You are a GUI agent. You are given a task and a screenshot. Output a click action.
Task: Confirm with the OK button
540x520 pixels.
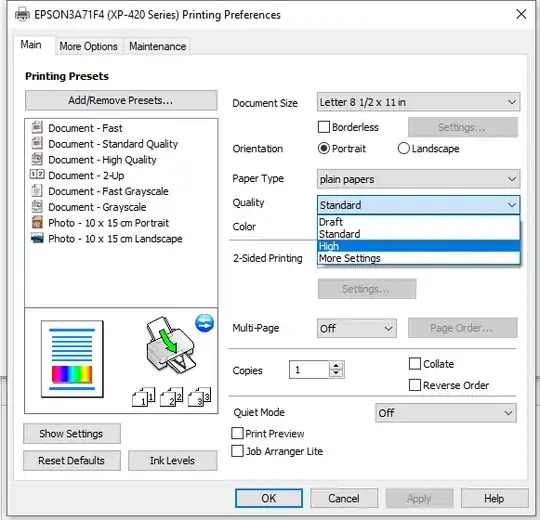coord(269,498)
